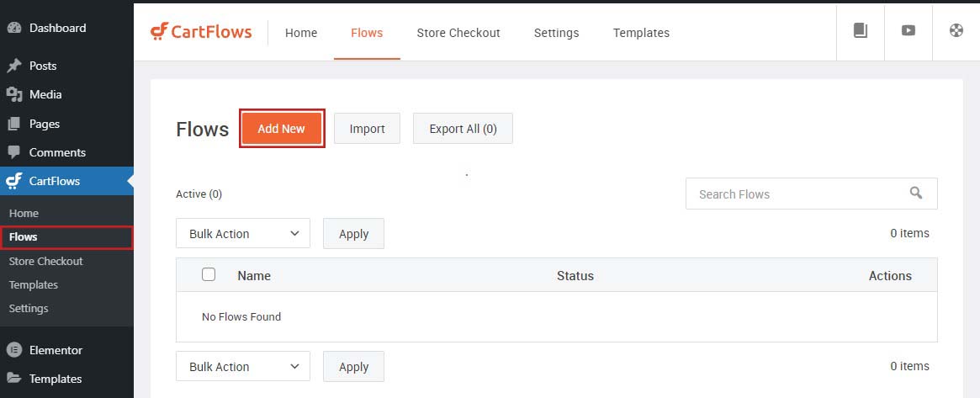Screen dimensions: 980x398
Task: Click Settings in the CartFlows submenu
Action: 29,309
